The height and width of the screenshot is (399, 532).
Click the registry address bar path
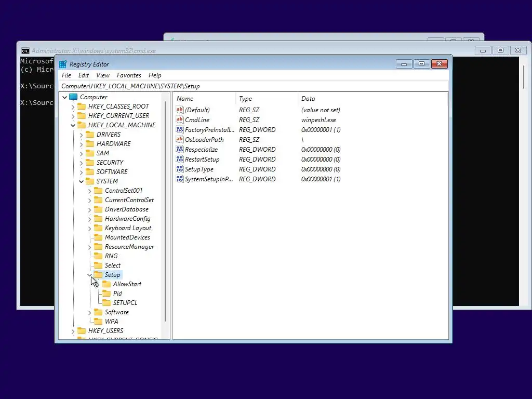254,86
